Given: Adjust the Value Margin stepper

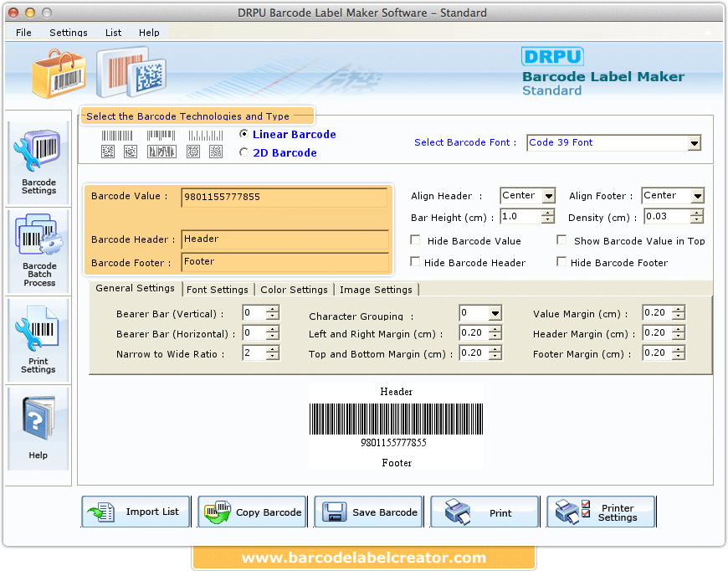Looking at the screenshot, I should [x=679, y=312].
